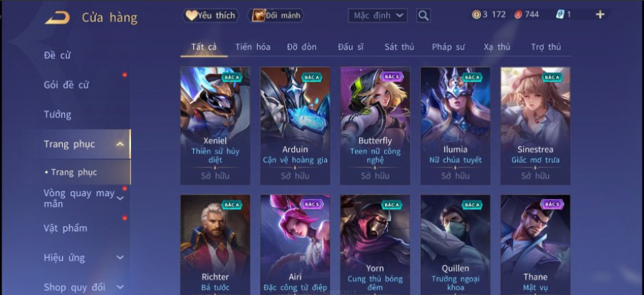The width and height of the screenshot is (644, 295).
Task: Open Gói đề cử in sidebar
Action: 67,85
